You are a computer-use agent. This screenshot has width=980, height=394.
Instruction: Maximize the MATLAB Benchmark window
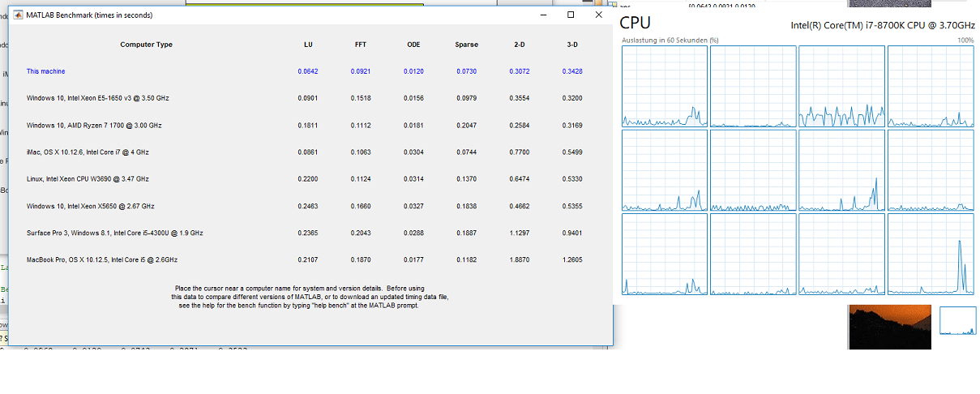[571, 15]
